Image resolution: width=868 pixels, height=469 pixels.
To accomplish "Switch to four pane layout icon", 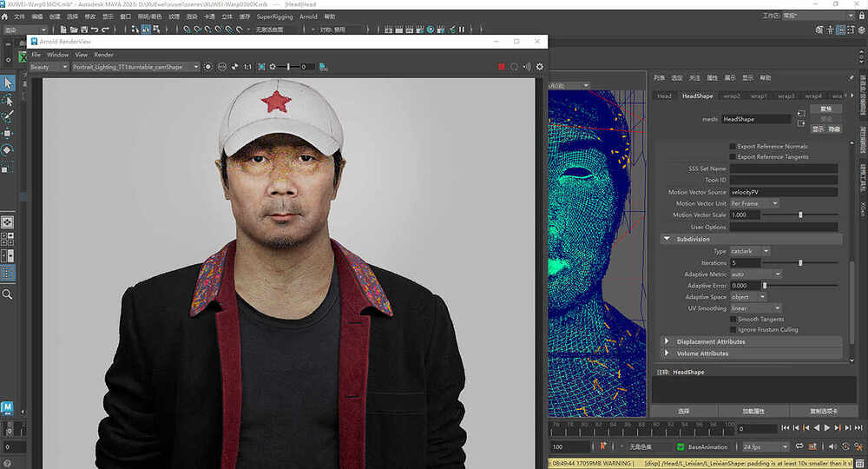I will pyautogui.click(x=8, y=239).
